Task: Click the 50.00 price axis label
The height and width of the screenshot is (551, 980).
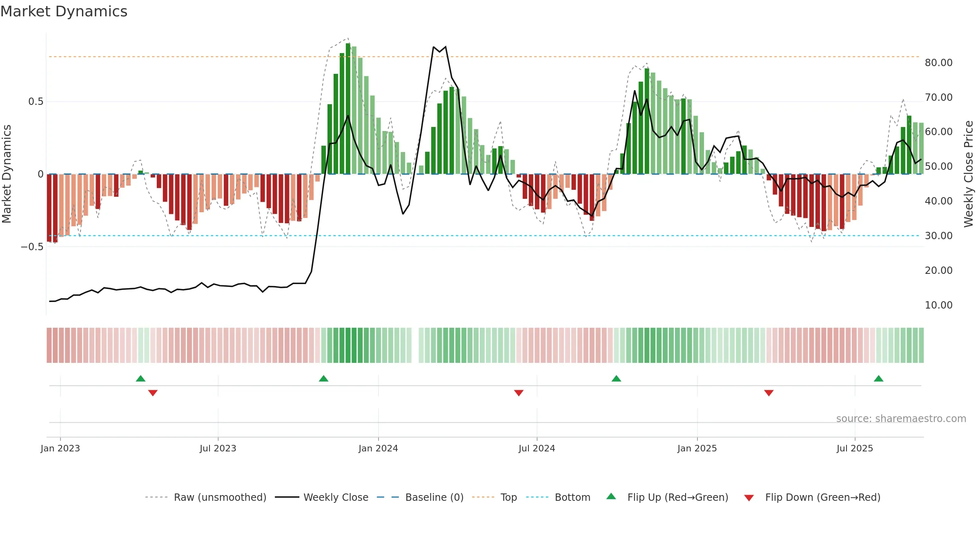Action: [x=939, y=166]
